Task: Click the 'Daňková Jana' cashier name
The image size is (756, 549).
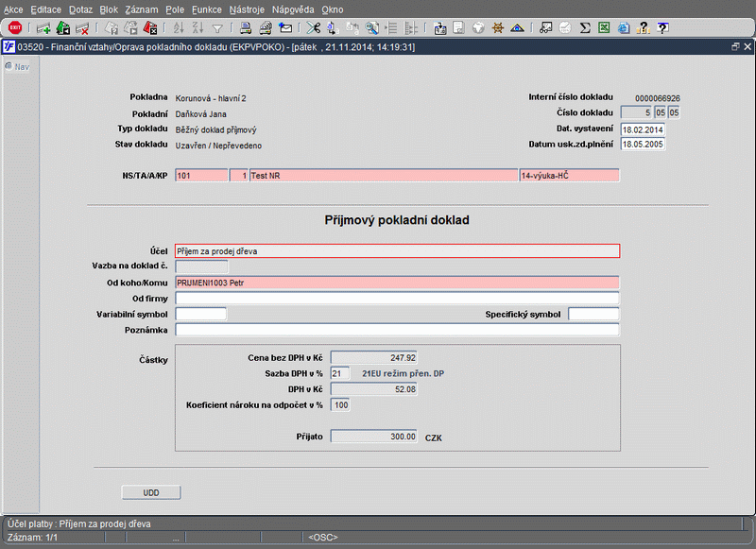Action: (x=200, y=114)
